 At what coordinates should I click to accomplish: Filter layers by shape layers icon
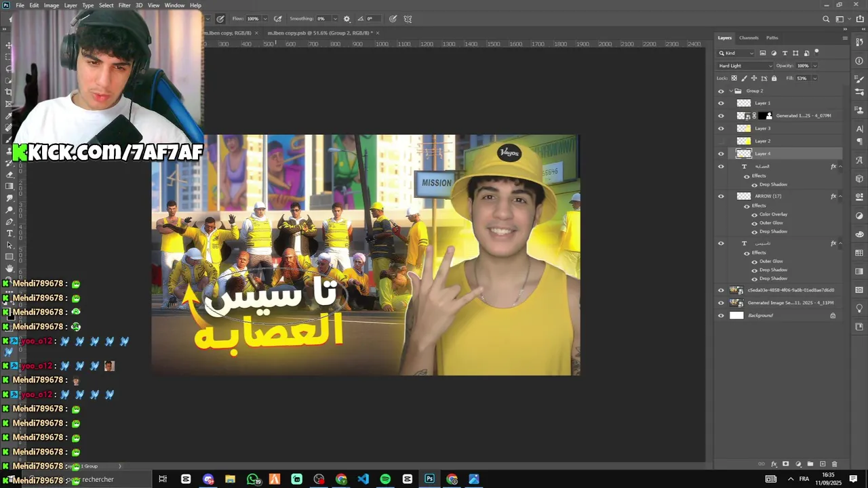(795, 53)
